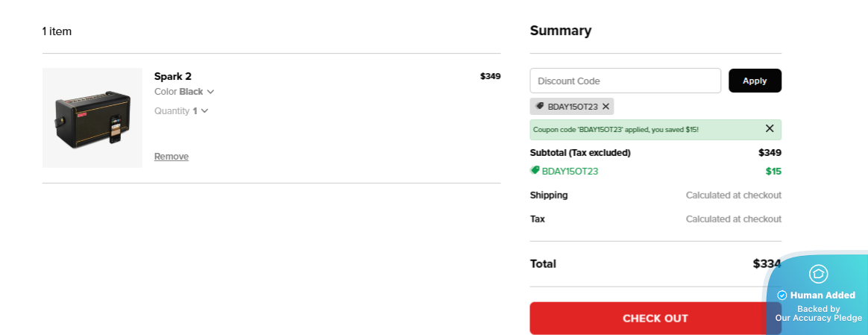Open the Color Black dropdown
Screen dimensions: 868x335
pyautogui.click(x=184, y=92)
